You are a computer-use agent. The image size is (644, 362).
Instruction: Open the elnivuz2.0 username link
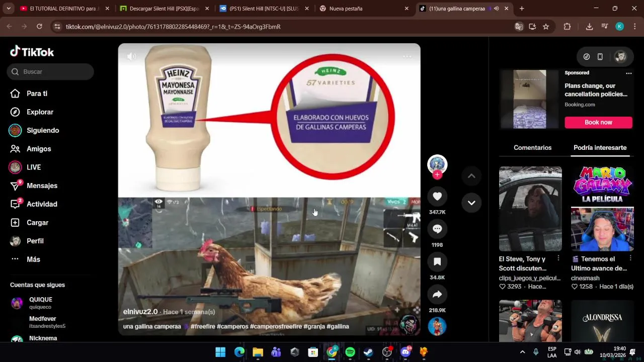140,312
